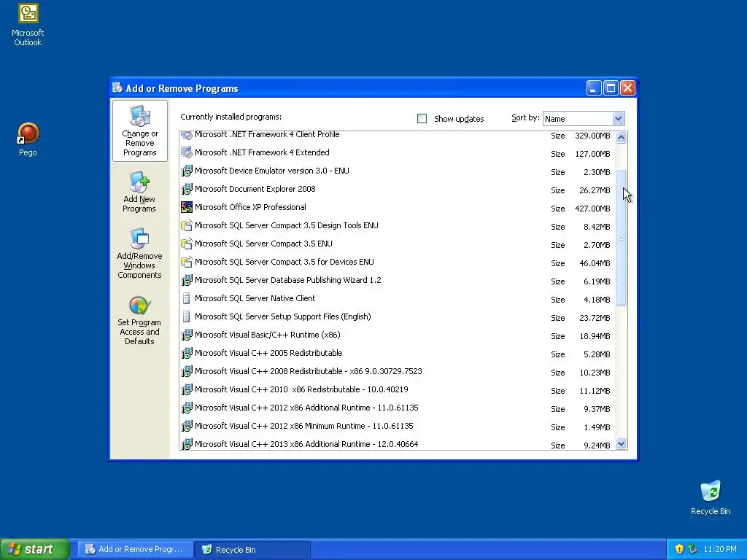Click the Visual C++ 2005 Redistributable icon

click(187, 354)
